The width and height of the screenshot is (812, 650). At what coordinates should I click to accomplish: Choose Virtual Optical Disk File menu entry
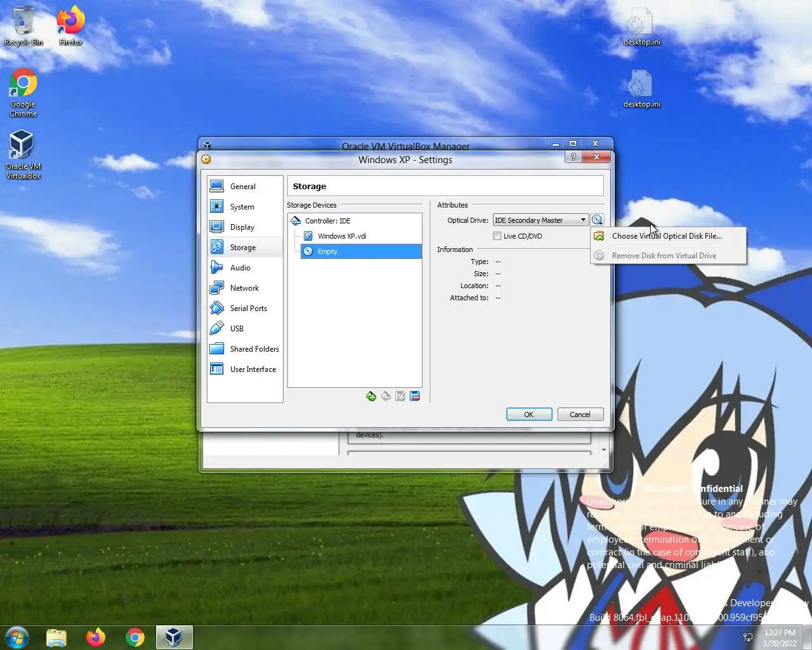click(x=668, y=236)
